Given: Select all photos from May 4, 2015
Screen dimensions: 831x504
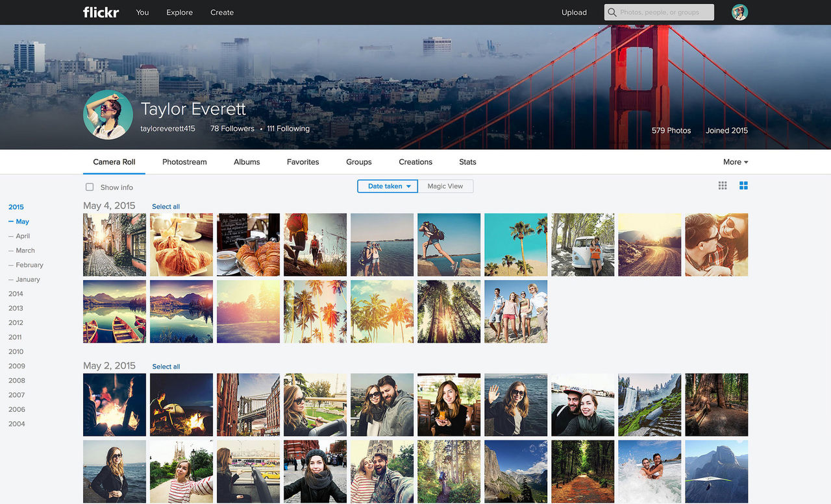Looking at the screenshot, I should [x=166, y=206].
